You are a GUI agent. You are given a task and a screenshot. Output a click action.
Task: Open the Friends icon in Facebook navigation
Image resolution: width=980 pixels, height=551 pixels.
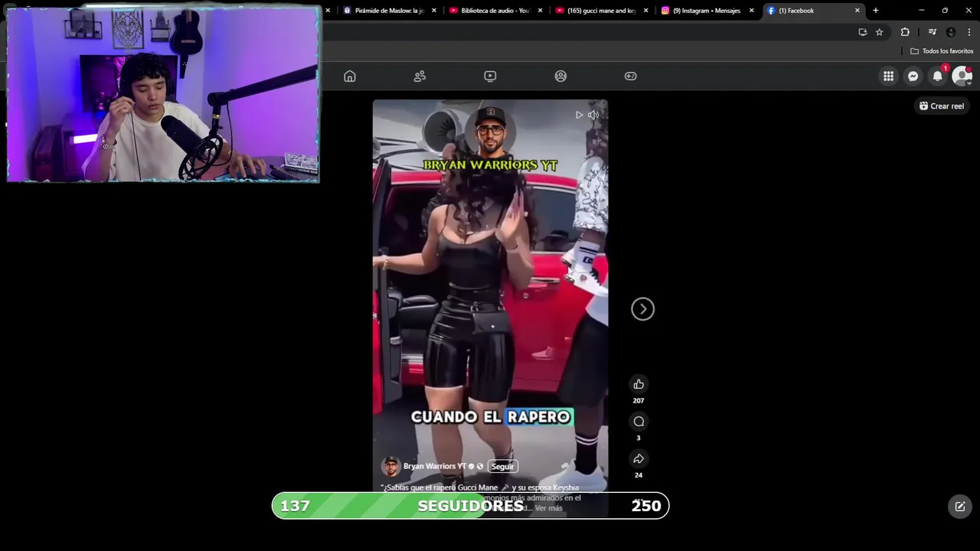[x=420, y=76]
